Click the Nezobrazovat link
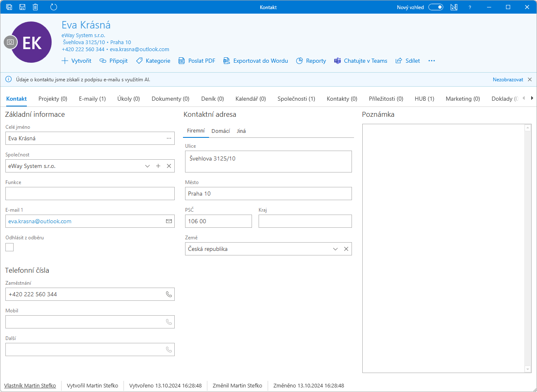The height and width of the screenshot is (392, 537). click(508, 80)
